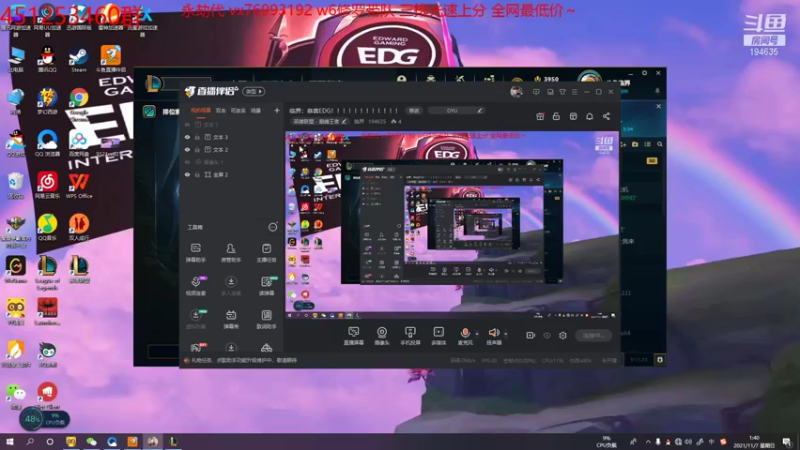
Task: Click Steam desktop icon
Action: click(x=79, y=60)
